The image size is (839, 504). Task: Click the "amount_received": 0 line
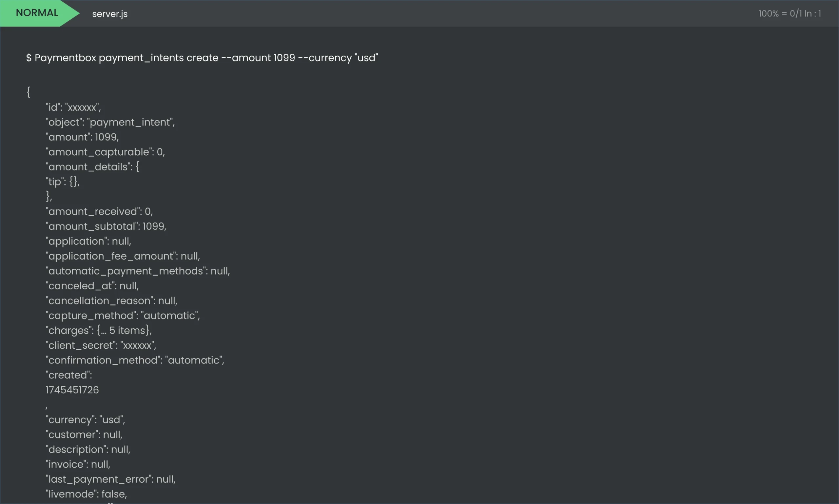[x=99, y=211]
